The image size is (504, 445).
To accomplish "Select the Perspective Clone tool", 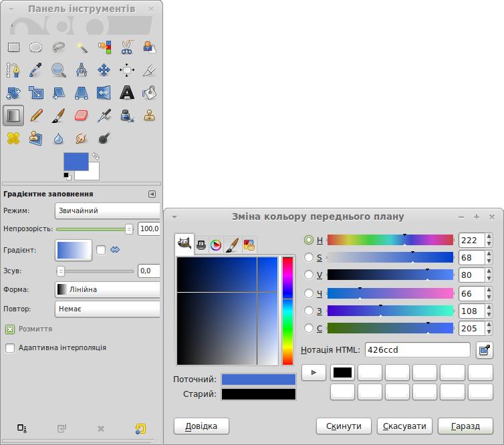I will tap(35, 138).
